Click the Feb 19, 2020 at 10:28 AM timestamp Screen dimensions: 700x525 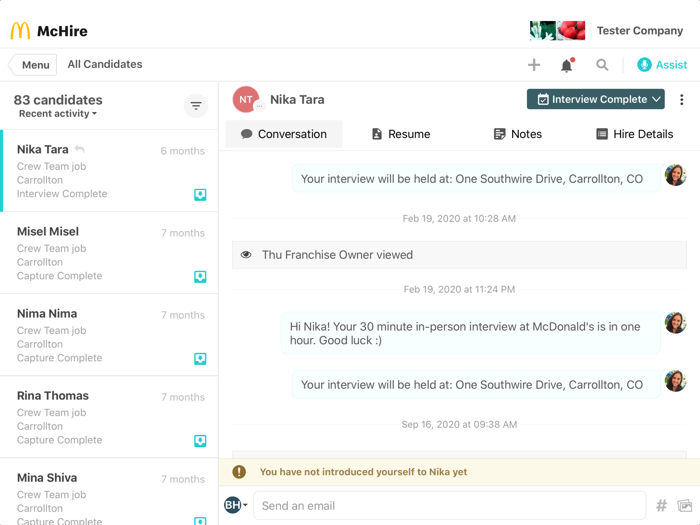(x=459, y=219)
